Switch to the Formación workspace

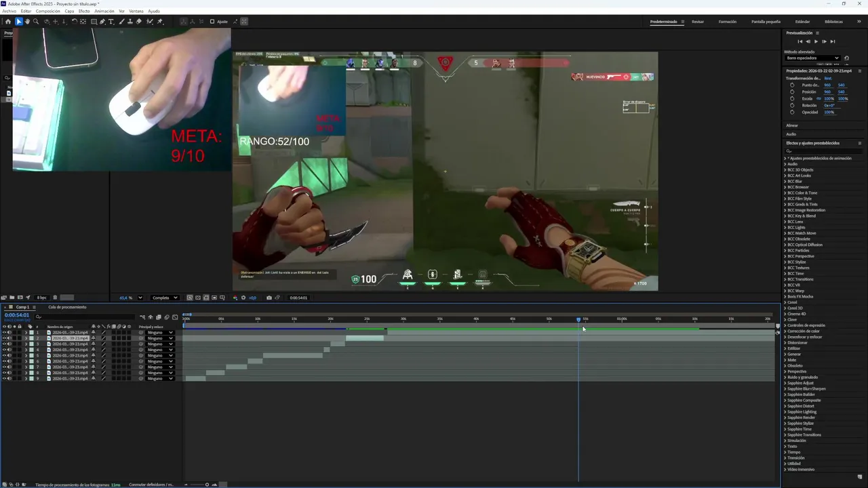click(728, 22)
